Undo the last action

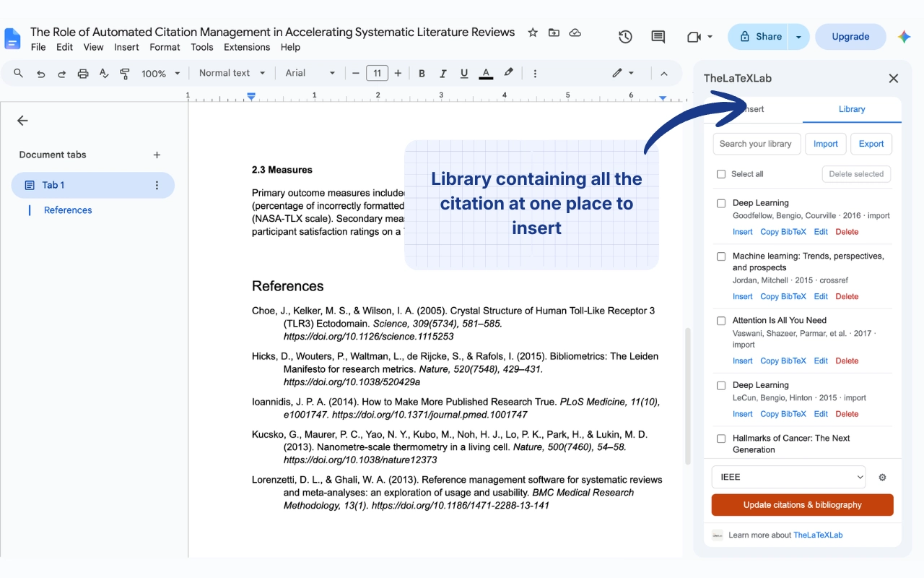(40, 73)
